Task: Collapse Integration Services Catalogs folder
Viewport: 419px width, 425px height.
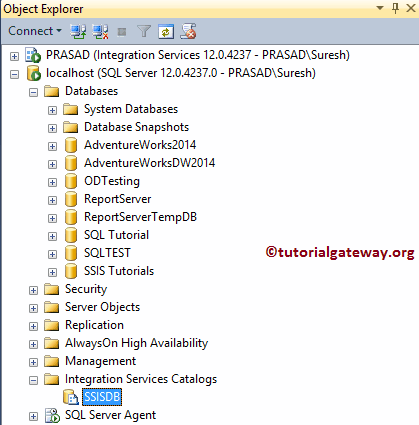Action: (x=33, y=380)
